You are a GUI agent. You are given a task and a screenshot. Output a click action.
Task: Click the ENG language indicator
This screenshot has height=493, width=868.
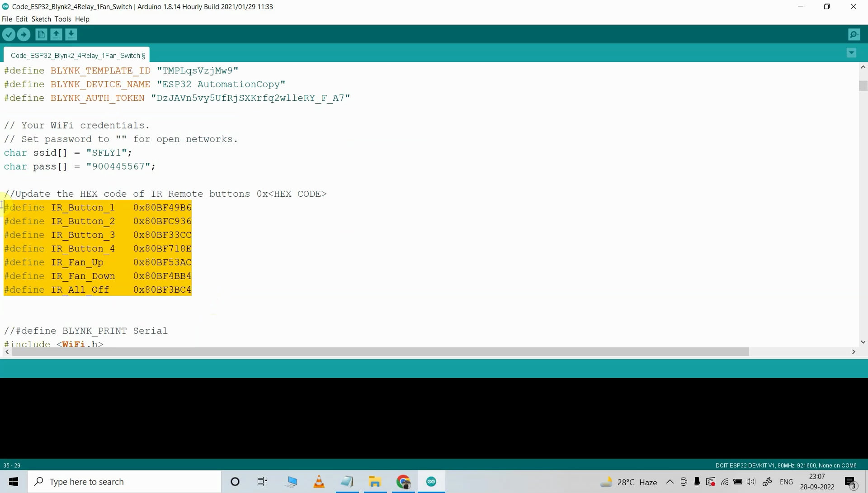point(786,482)
